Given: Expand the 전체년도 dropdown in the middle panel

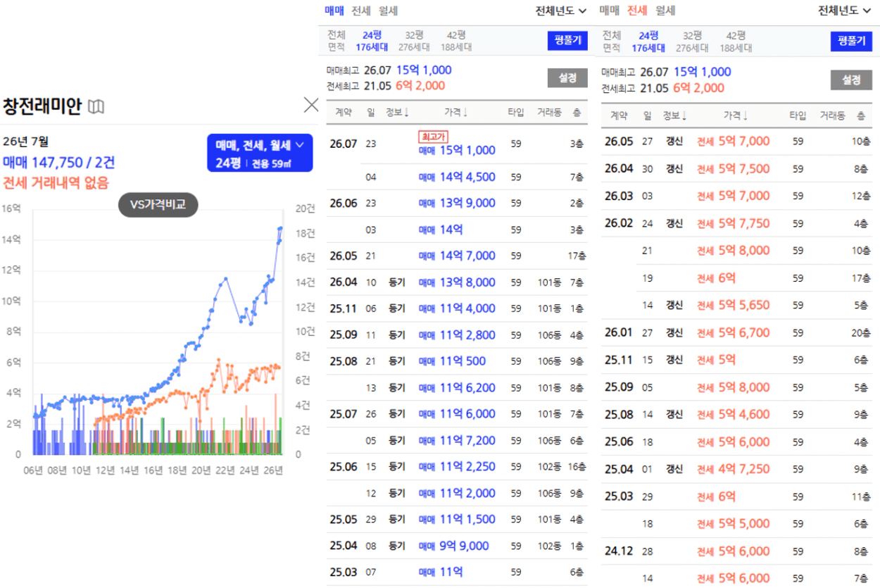Looking at the screenshot, I should (x=561, y=11).
